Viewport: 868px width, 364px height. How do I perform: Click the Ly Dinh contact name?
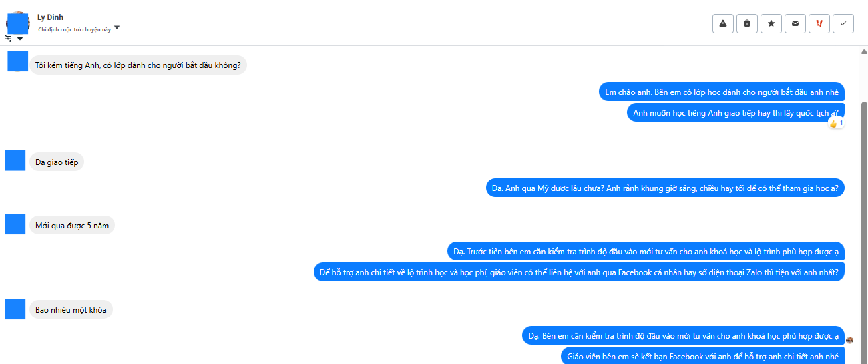51,17
